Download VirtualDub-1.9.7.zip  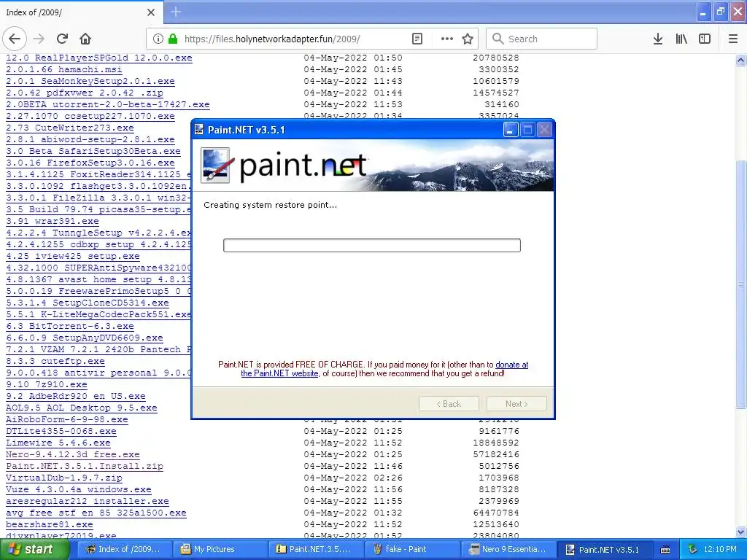click(64, 478)
